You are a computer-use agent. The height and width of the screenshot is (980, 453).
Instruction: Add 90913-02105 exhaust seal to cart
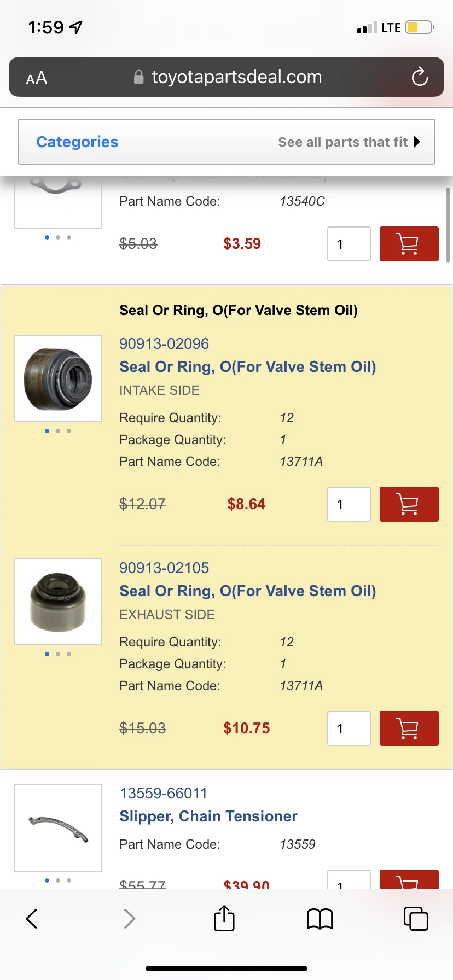[409, 728]
